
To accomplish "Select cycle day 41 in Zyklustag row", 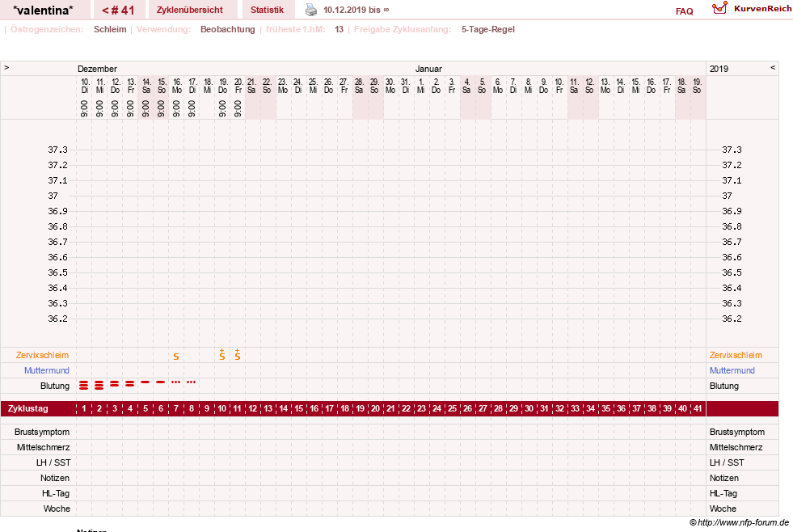I will click(x=698, y=408).
